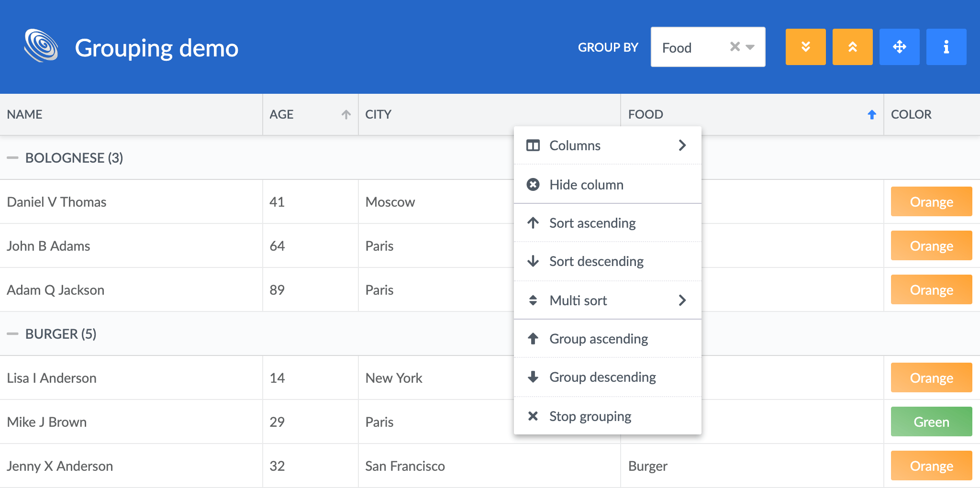Click the Green color cell for Mike J Brown
This screenshot has width=980, height=488.
click(931, 422)
